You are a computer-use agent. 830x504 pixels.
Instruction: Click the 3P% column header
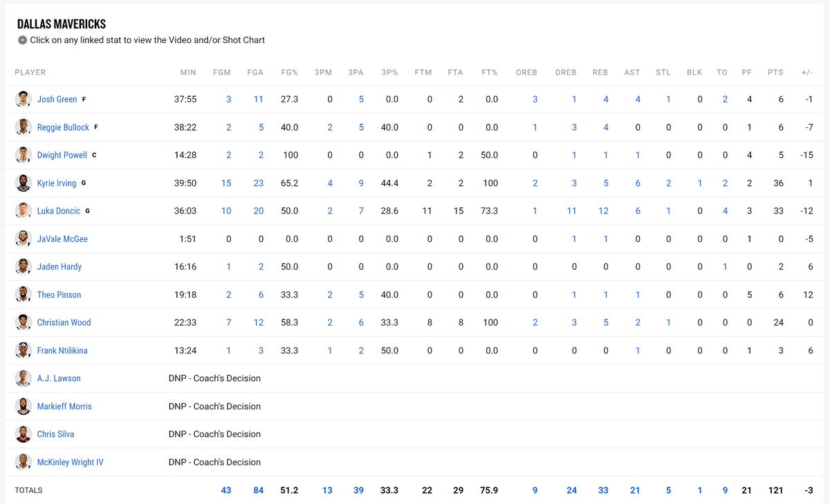coord(389,73)
